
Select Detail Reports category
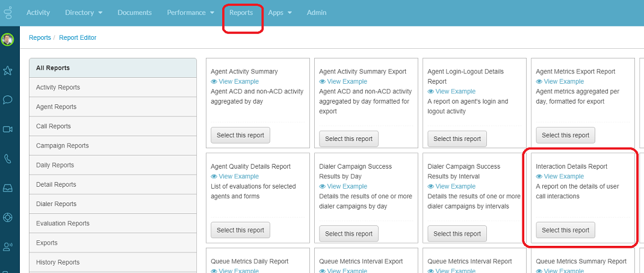113,184
